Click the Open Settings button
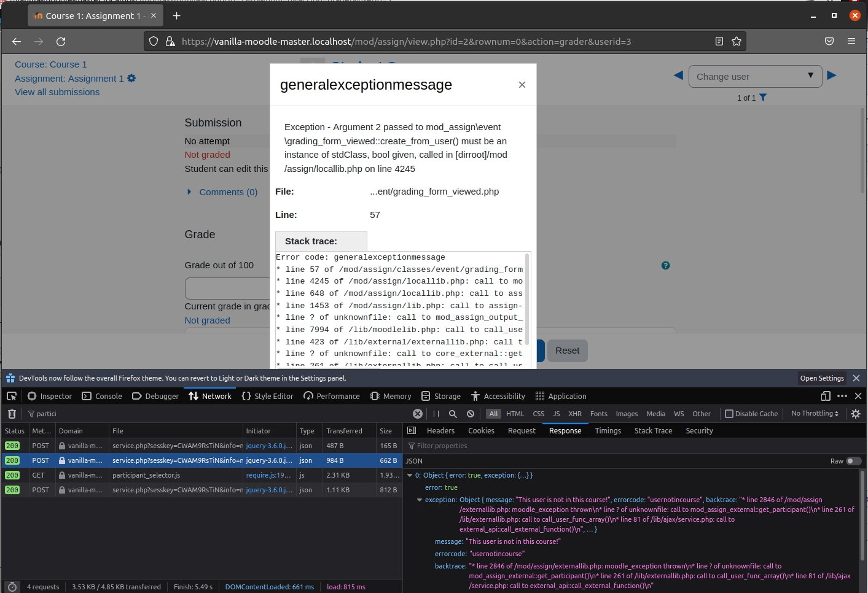Screen dimensions: 868x593 [822, 378]
